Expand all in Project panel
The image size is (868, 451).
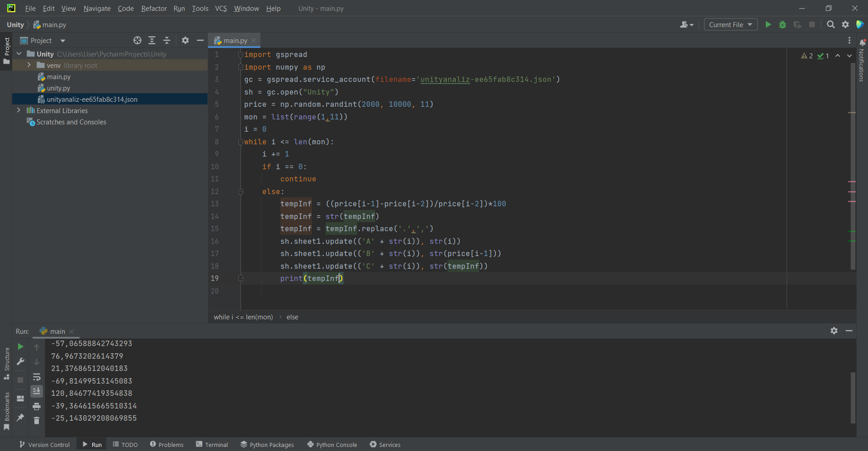click(152, 40)
